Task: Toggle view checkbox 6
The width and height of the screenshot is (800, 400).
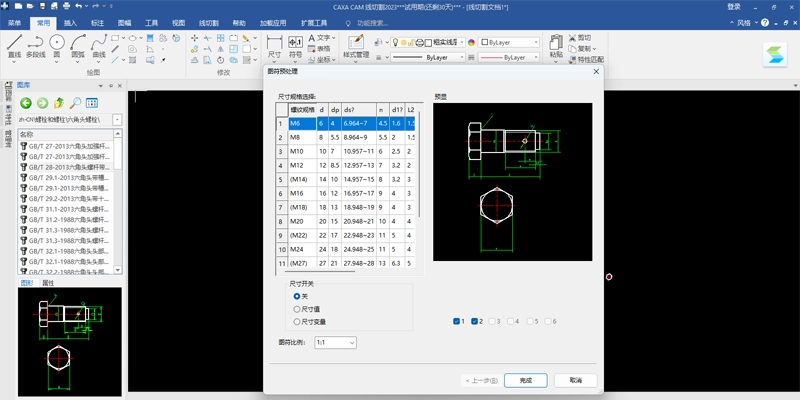Action: pyautogui.click(x=550, y=321)
